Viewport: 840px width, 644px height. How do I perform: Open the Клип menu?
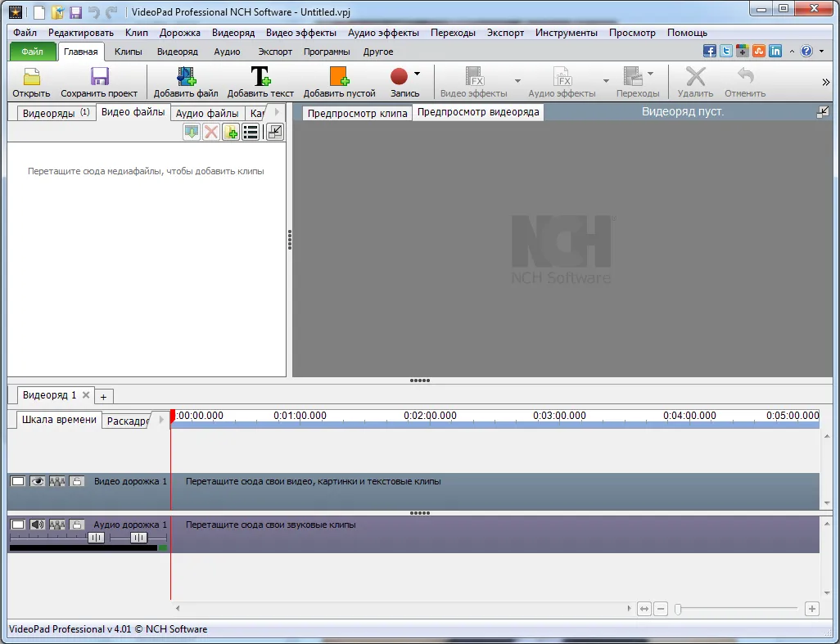(x=137, y=33)
